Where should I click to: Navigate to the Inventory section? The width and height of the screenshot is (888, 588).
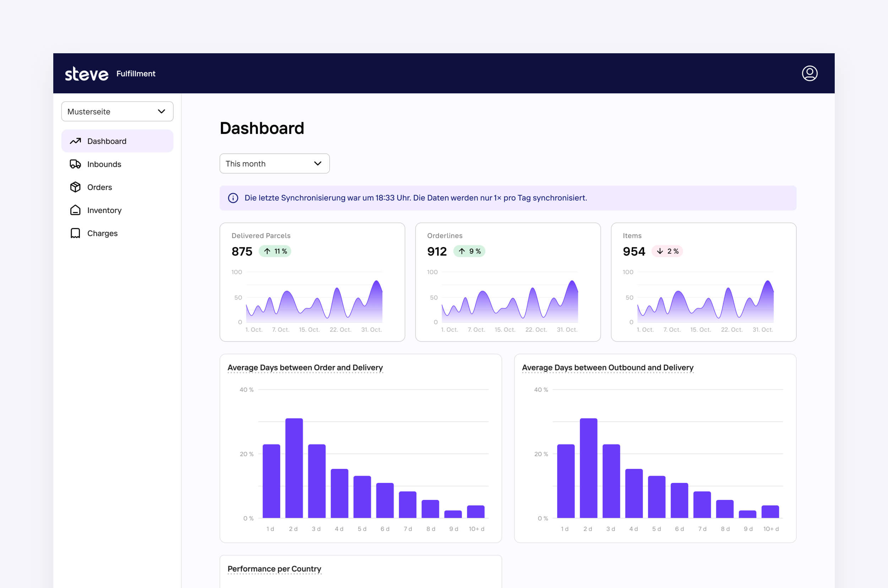[104, 210]
